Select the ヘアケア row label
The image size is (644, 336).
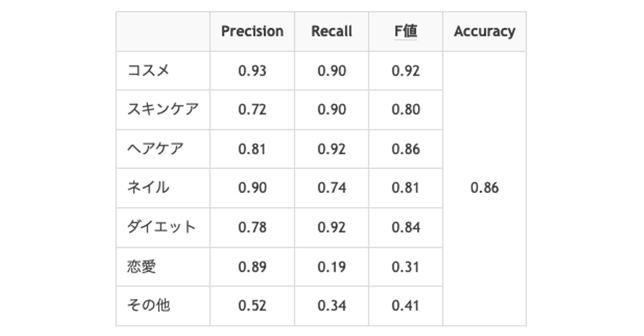(x=155, y=149)
